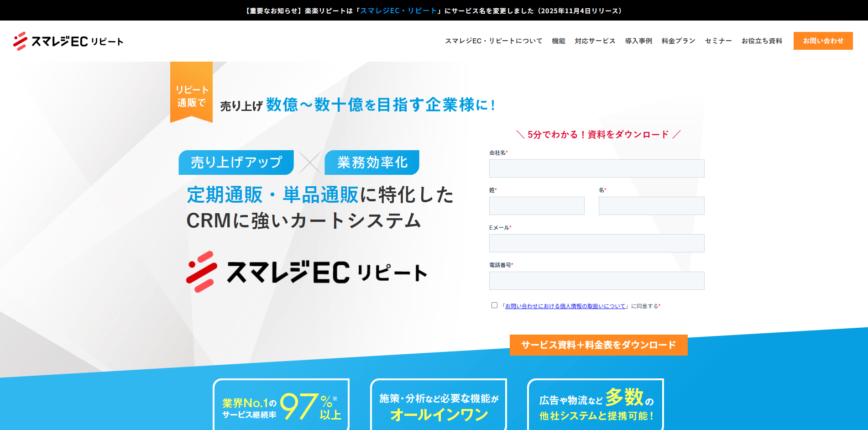Click the スマレジEC リピート header logo
This screenshot has height=430, width=868.
68,41
